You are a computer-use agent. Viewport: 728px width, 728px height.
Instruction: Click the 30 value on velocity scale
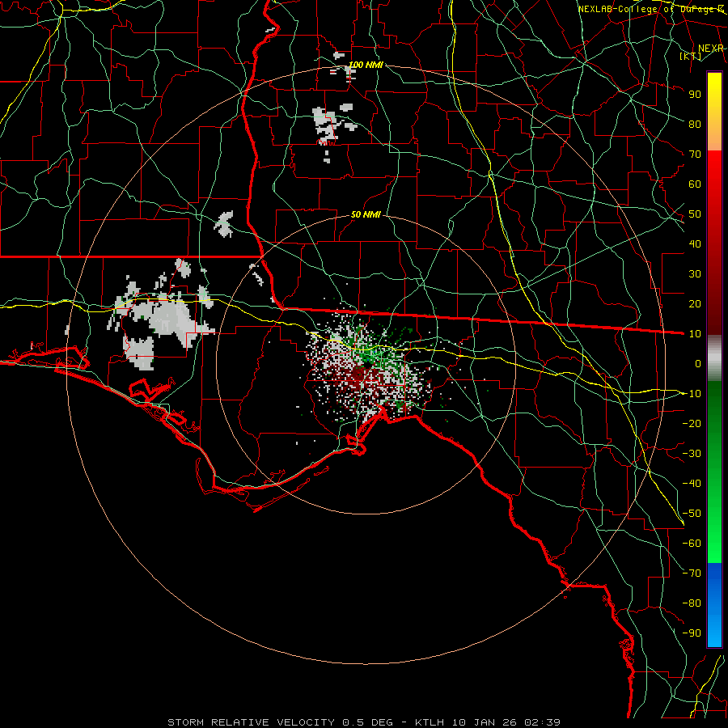(x=695, y=274)
